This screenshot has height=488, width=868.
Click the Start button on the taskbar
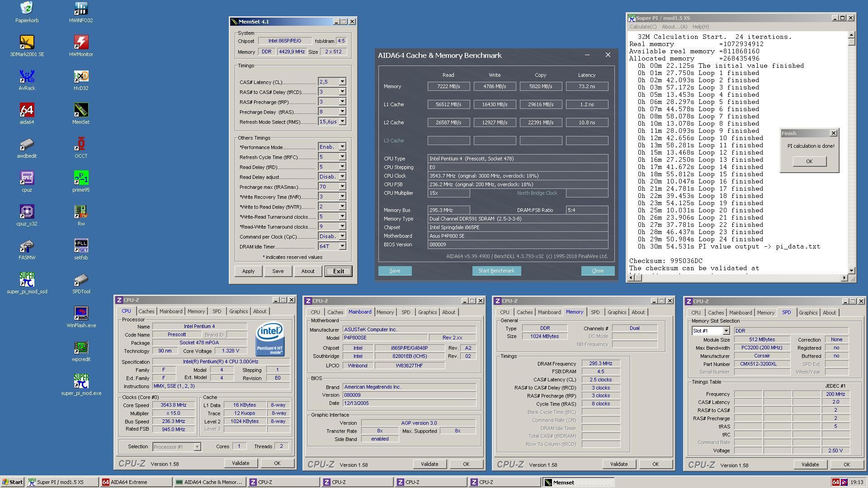pyautogui.click(x=13, y=482)
